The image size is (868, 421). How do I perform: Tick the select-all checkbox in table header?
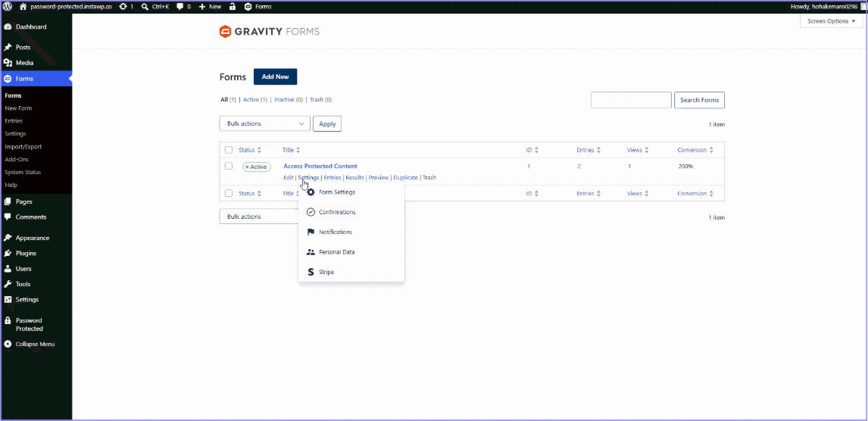[229, 150]
